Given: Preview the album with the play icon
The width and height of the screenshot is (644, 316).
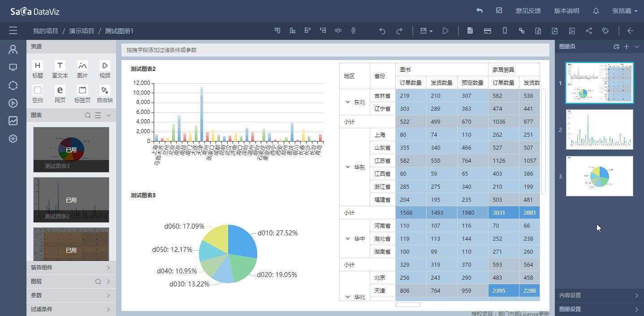Looking at the screenshot, I should pos(445,30).
